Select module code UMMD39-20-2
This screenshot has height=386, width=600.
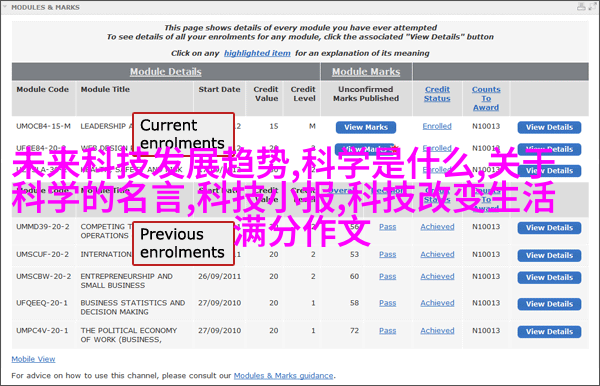tap(43, 227)
